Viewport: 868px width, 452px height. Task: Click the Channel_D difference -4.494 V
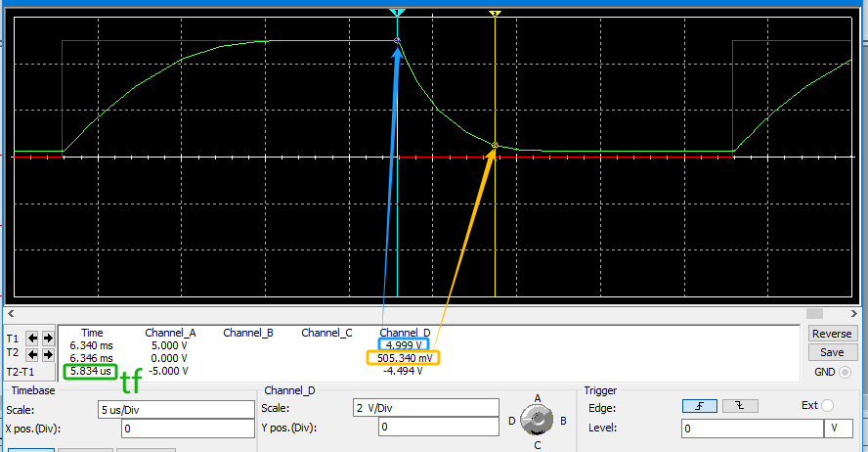[403, 371]
